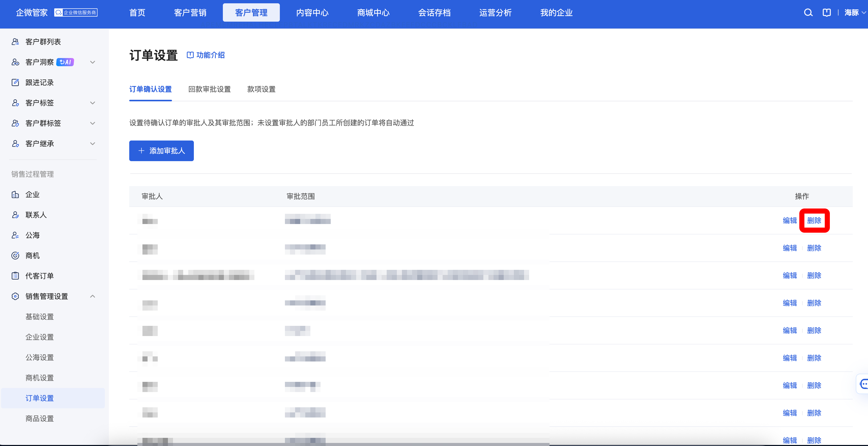Click the 企业 building icon
This screenshot has height=446, width=868.
(x=15, y=194)
